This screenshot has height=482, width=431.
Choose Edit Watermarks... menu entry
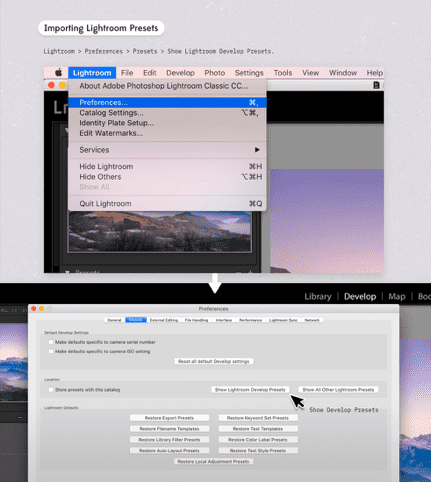pyautogui.click(x=167, y=133)
